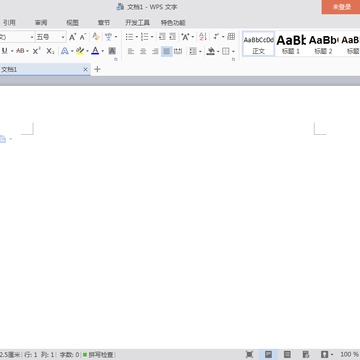Expand the bullet list style dropdown arrow
The height and width of the screenshot is (360, 360).
click(136, 37)
